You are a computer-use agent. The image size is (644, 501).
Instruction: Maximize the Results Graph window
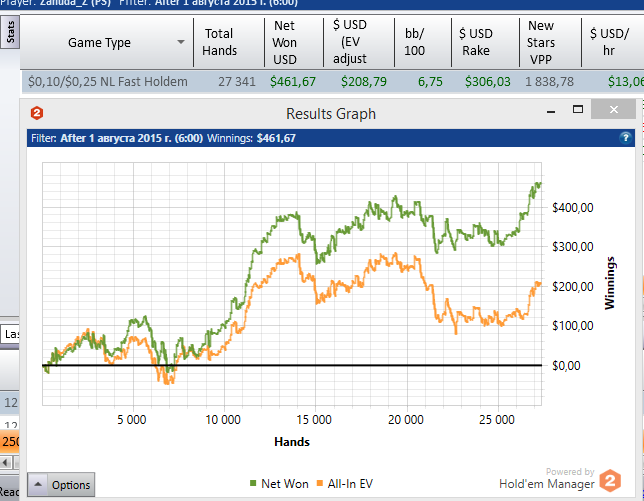578,109
